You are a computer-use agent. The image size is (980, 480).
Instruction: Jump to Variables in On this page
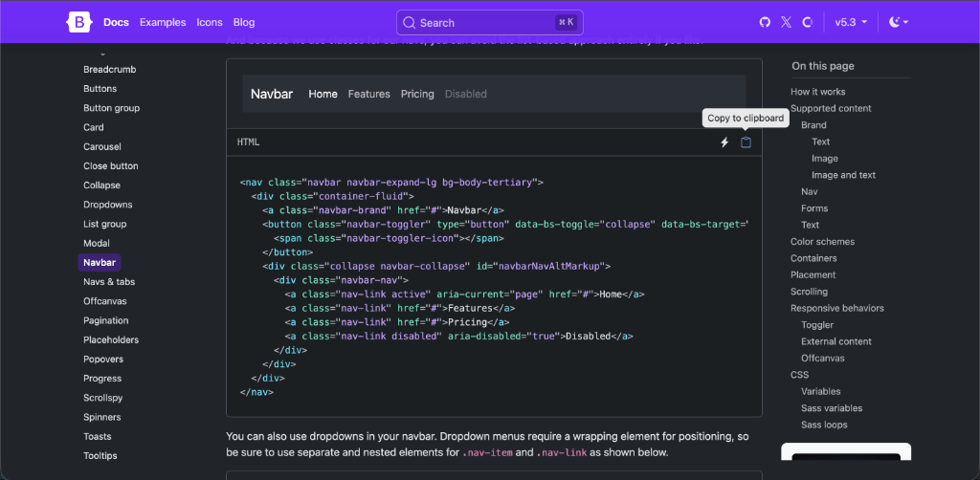(820, 391)
